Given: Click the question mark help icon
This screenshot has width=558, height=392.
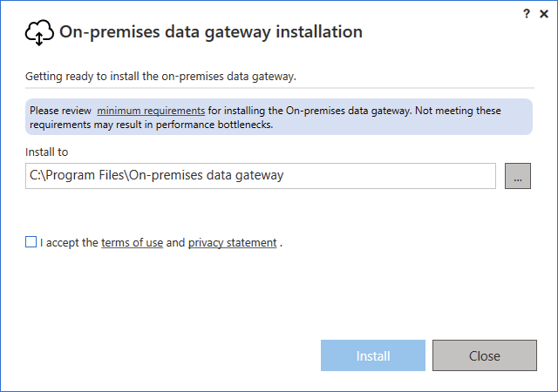Looking at the screenshot, I should tap(527, 14).
